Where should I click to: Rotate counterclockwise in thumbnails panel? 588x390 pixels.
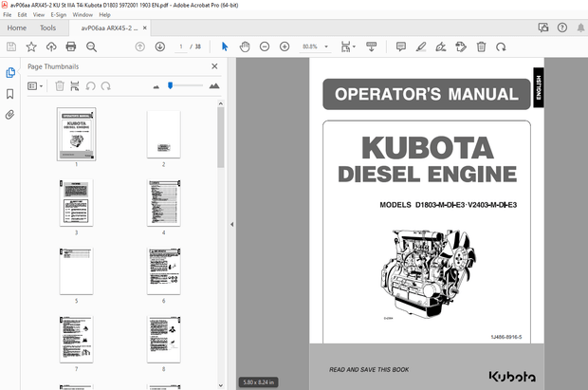[90, 86]
